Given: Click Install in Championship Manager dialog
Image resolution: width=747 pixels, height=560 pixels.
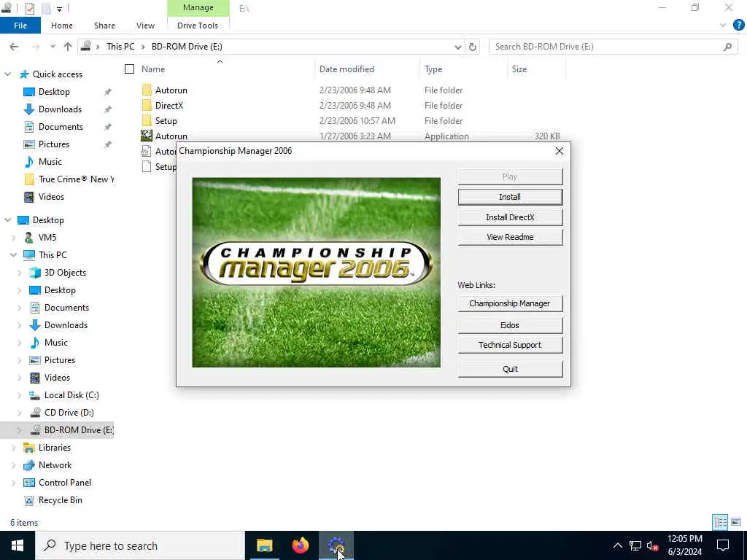Looking at the screenshot, I should 510,197.
